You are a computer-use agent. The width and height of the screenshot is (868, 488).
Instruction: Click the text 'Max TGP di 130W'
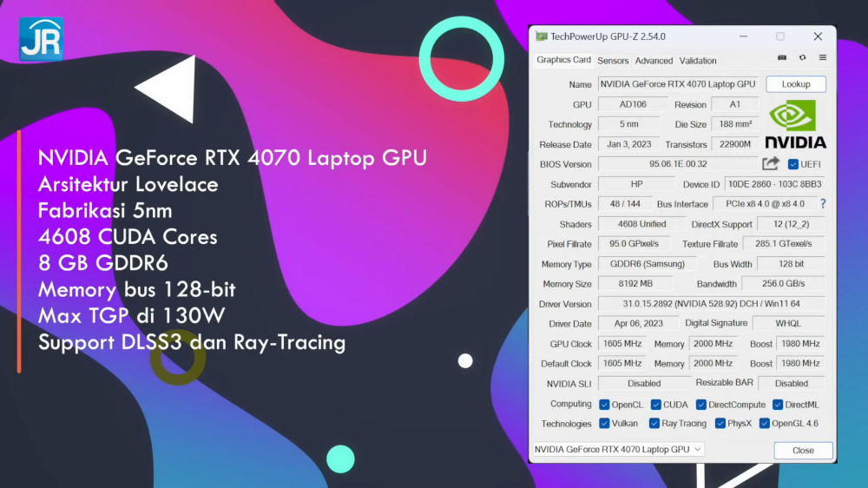[x=132, y=316]
